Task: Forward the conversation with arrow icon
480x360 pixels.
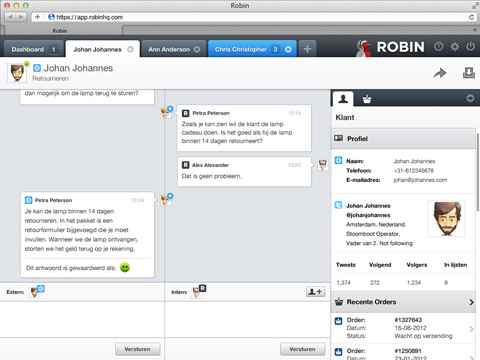Action: point(440,73)
